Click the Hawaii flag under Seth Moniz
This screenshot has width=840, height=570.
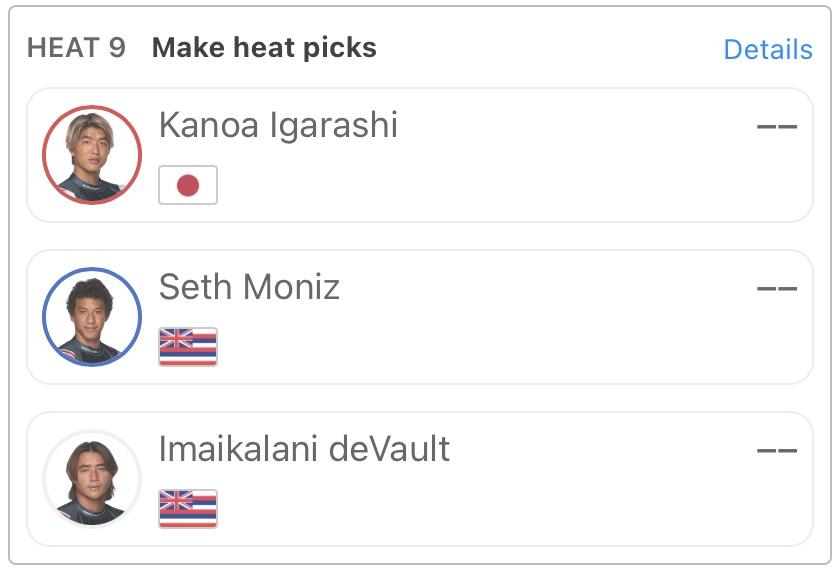point(188,347)
